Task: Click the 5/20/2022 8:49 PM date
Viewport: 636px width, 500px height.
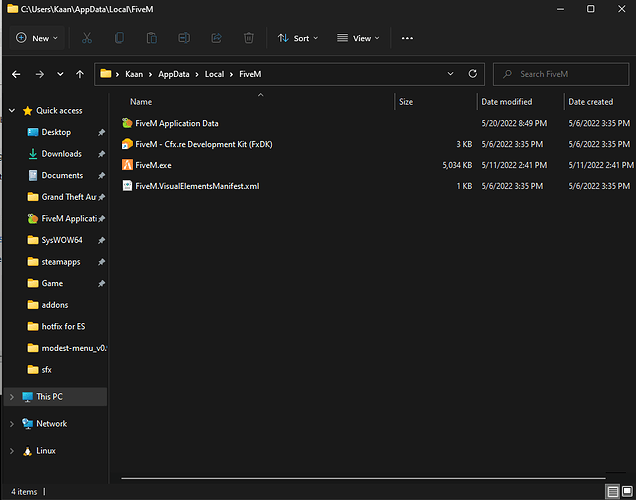Action: pos(514,123)
